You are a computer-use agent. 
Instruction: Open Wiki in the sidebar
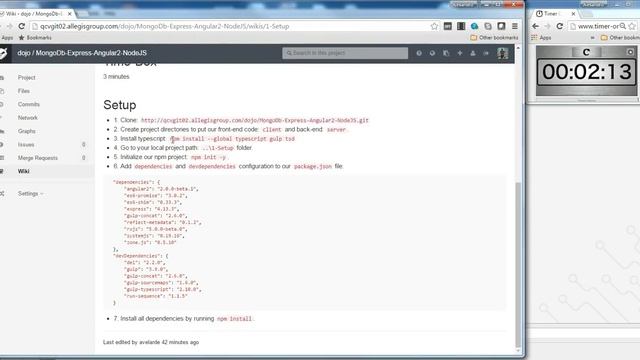[23, 171]
